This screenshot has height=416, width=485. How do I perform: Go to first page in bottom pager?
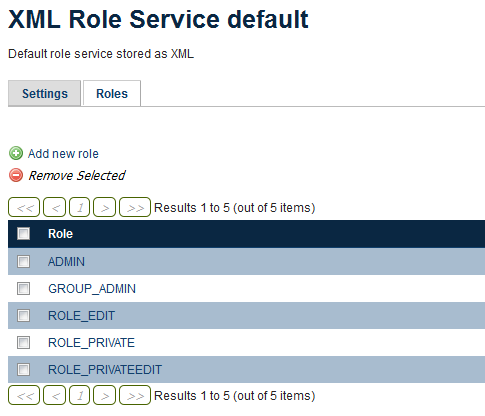(24, 395)
